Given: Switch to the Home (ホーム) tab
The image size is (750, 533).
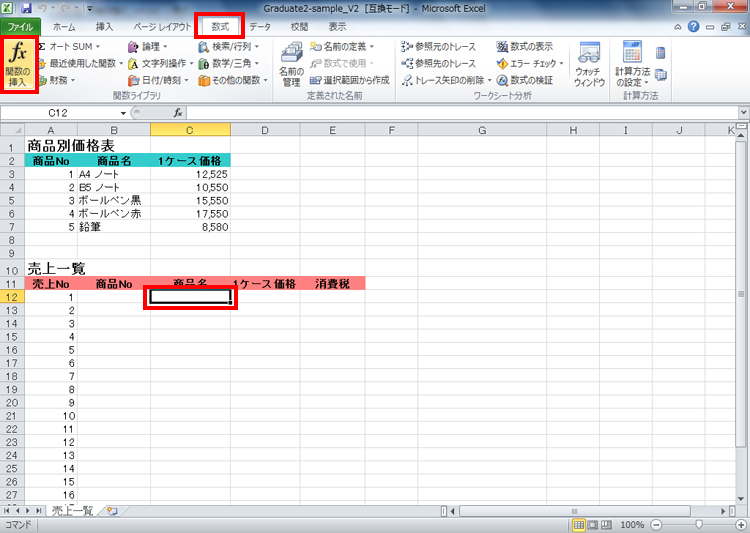Looking at the screenshot, I should point(64,27).
